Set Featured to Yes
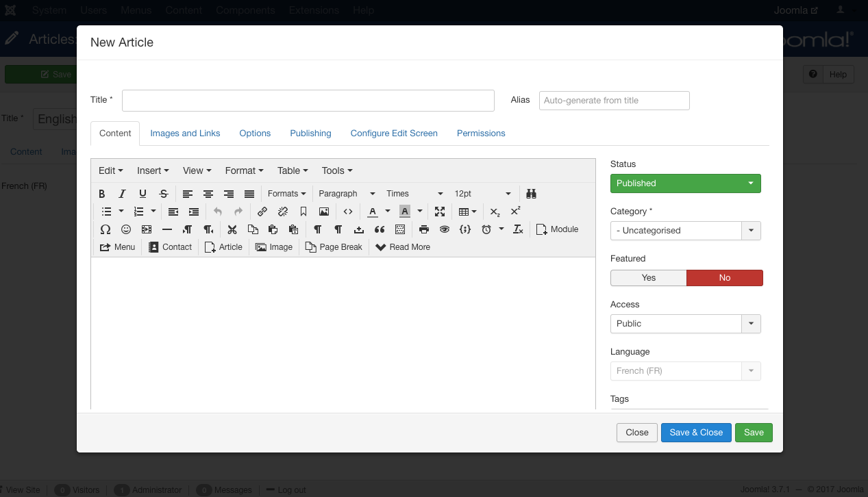The image size is (868, 497). 648,278
